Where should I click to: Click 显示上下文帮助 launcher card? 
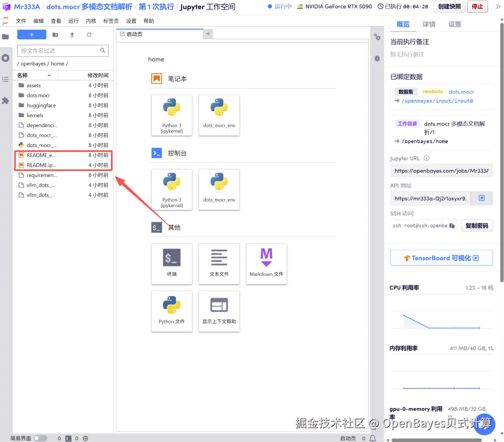219,311
